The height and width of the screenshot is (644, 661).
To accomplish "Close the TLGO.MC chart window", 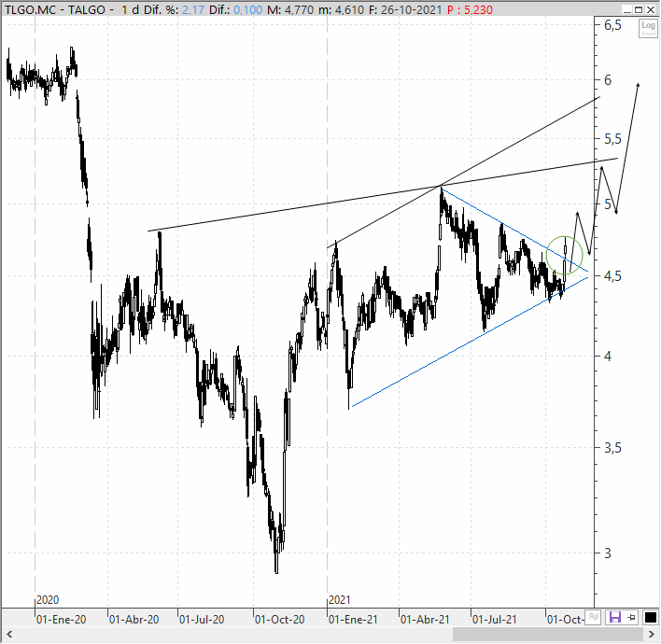I will (x=651, y=9).
